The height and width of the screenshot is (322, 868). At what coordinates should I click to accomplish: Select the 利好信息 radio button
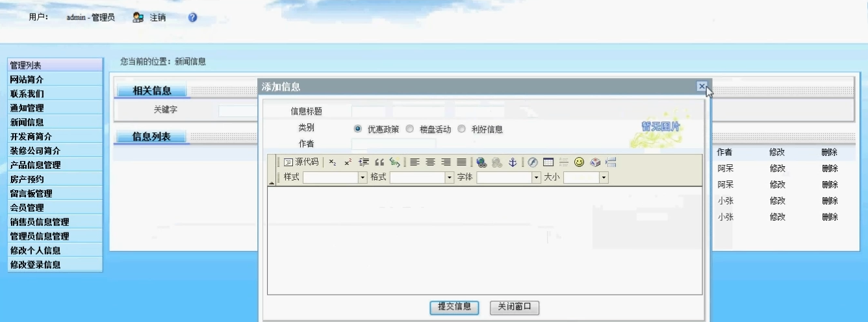(461, 129)
